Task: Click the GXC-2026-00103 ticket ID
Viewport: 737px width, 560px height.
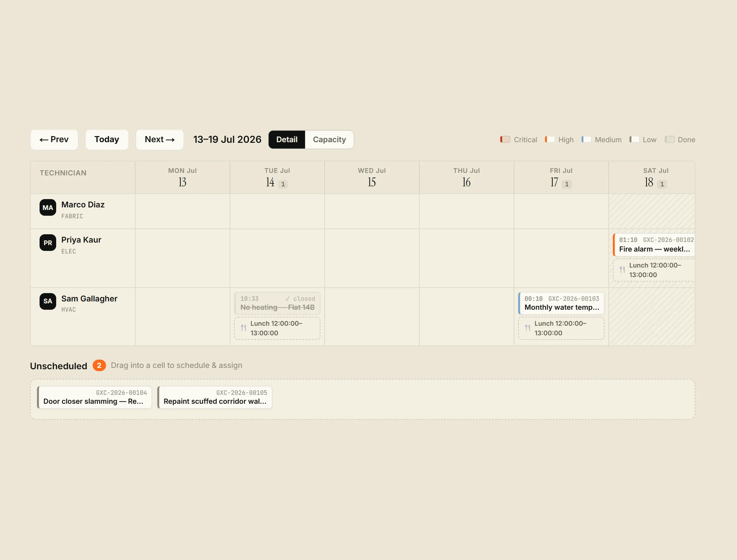Action: click(574, 299)
